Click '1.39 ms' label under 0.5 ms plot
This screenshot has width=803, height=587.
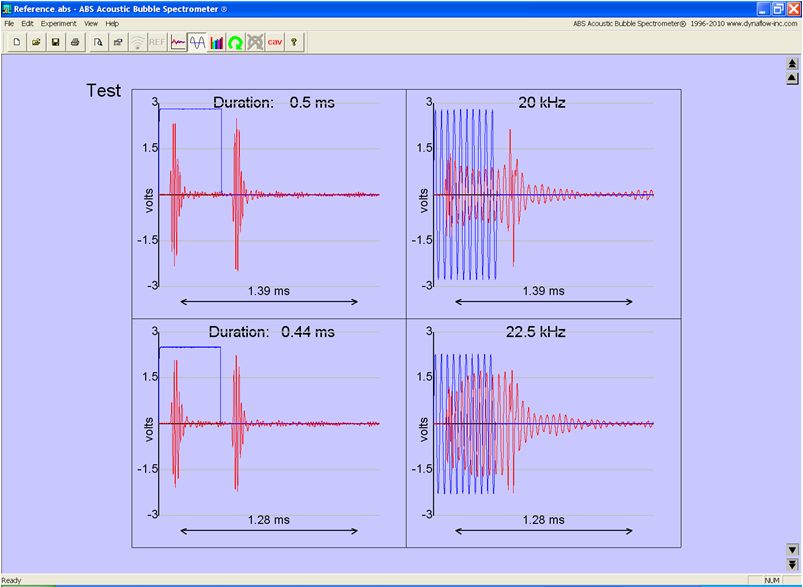[x=269, y=291]
